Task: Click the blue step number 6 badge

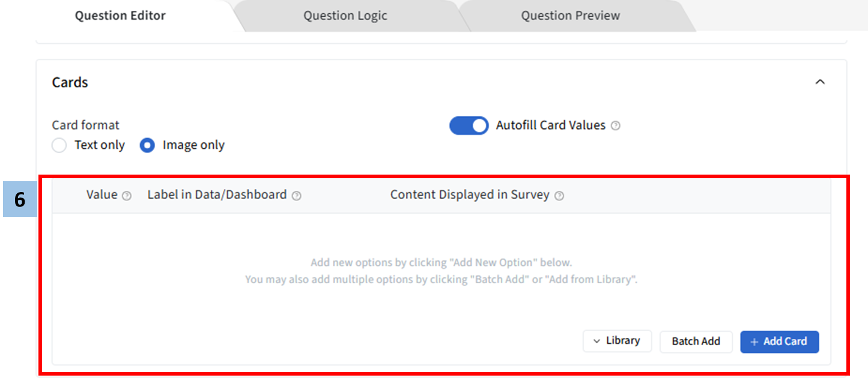Action: (x=20, y=199)
